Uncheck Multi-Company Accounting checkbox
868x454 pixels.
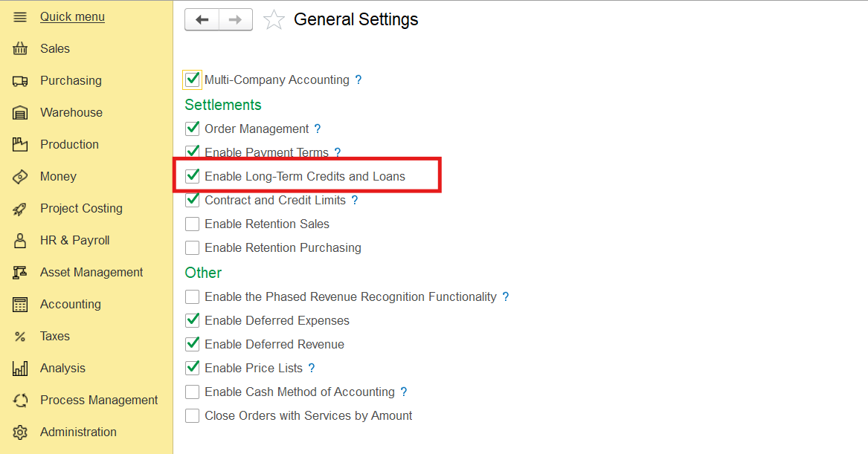193,80
